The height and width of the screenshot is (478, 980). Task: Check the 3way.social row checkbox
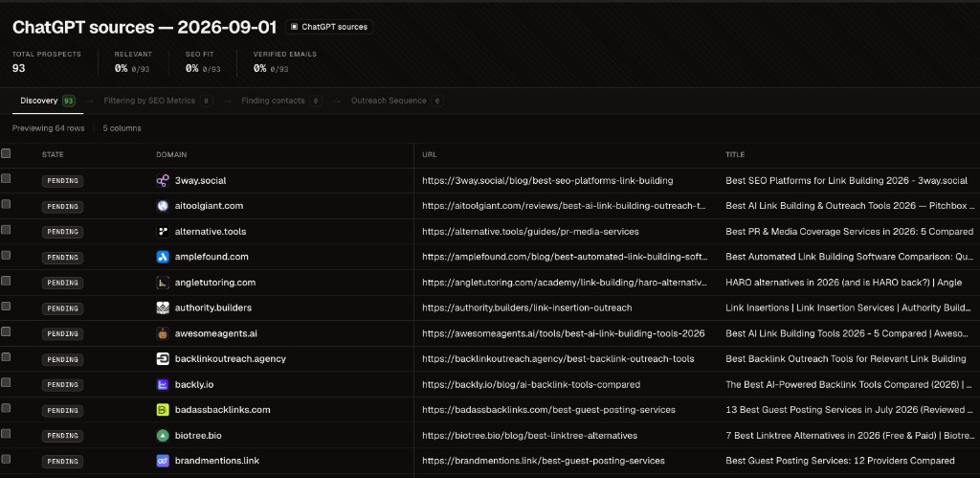coord(7,178)
